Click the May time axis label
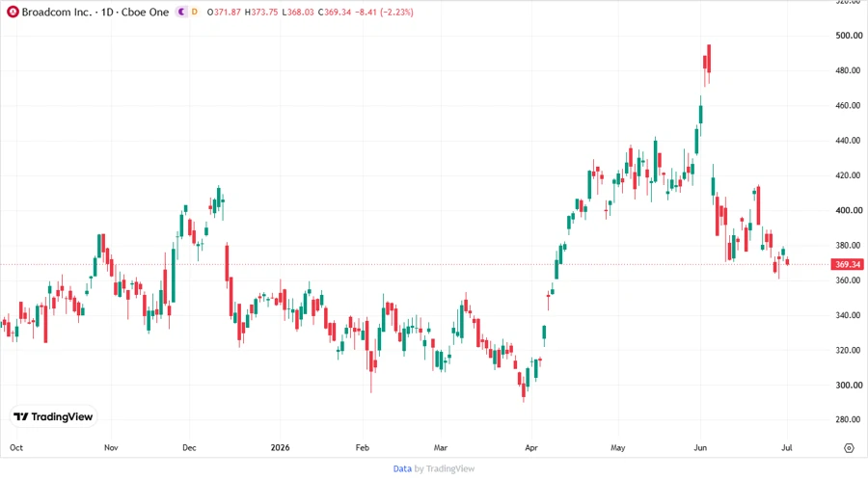Image resolution: width=868 pixels, height=480 pixels. click(618, 447)
